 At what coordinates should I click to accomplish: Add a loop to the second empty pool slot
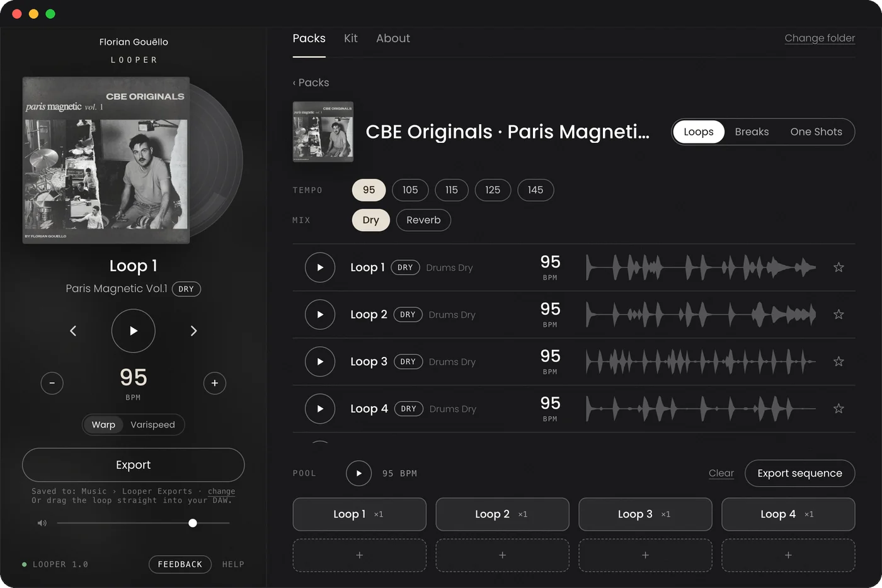pyautogui.click(x=503, y=555)
